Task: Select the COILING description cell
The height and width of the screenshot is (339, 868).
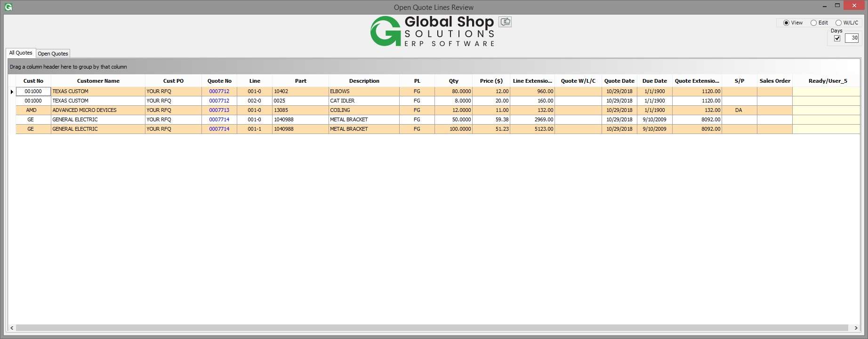Action: click(364, 110)
